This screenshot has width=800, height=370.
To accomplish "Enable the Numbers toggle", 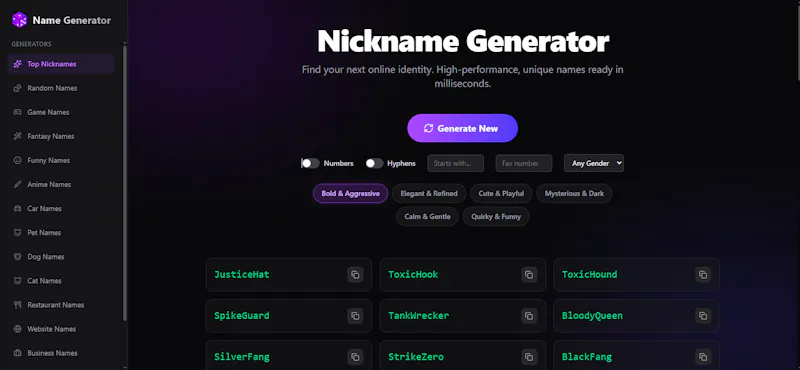I will (310, 163).
